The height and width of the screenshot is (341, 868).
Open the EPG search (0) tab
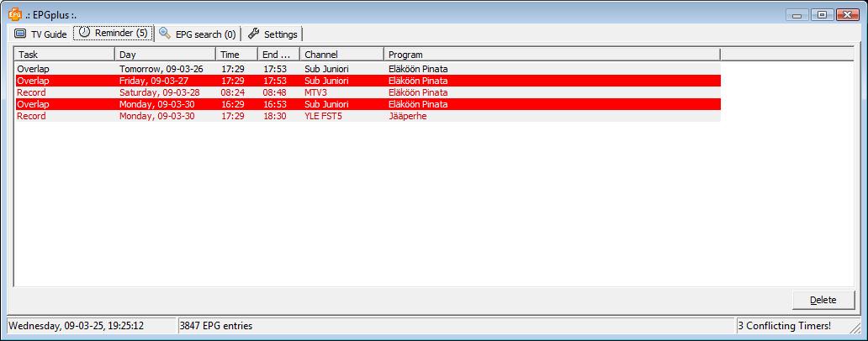(198, 34)
